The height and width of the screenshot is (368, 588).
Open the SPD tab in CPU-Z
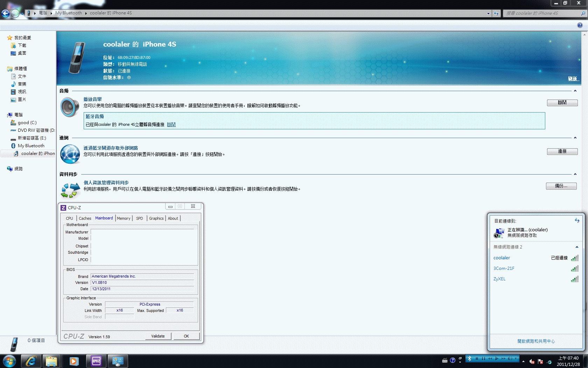point(140,218)
